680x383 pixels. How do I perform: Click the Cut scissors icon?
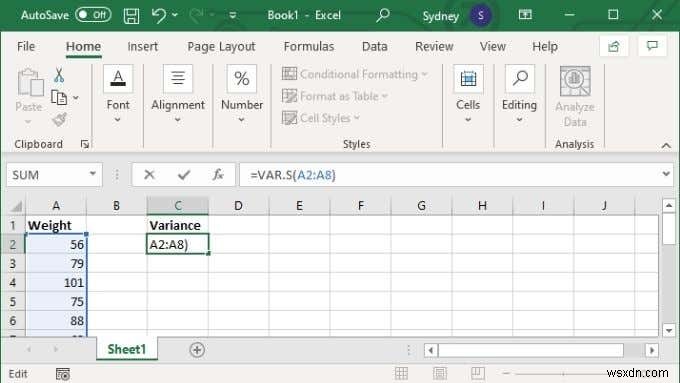(x=59, y=75)
